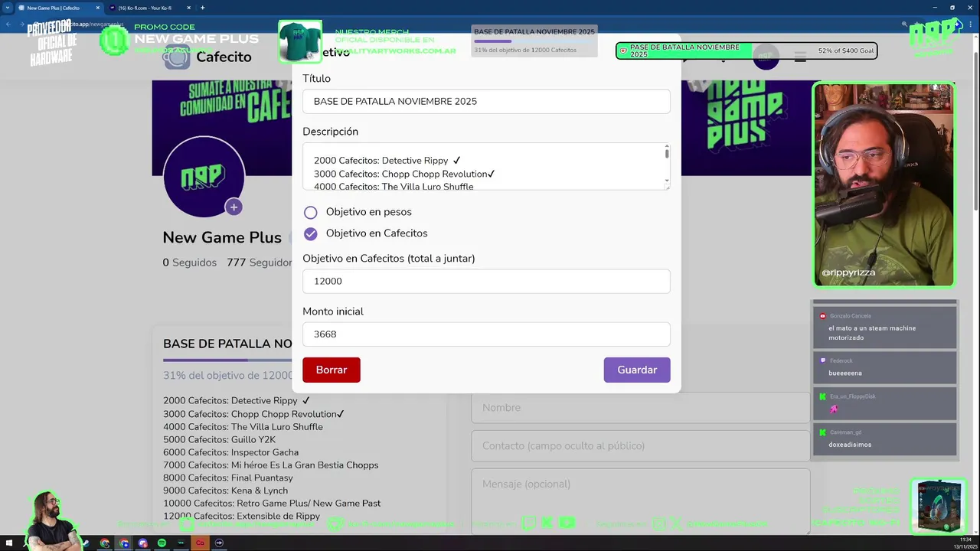This screenshot has height=551, width=980.
Task: Open the round arrow app icon in taskbar
Action: point(219,543)
